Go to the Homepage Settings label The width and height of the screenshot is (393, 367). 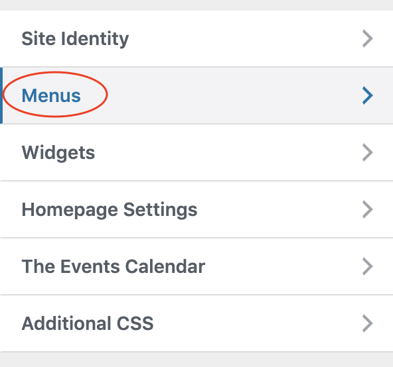(109, 210)
